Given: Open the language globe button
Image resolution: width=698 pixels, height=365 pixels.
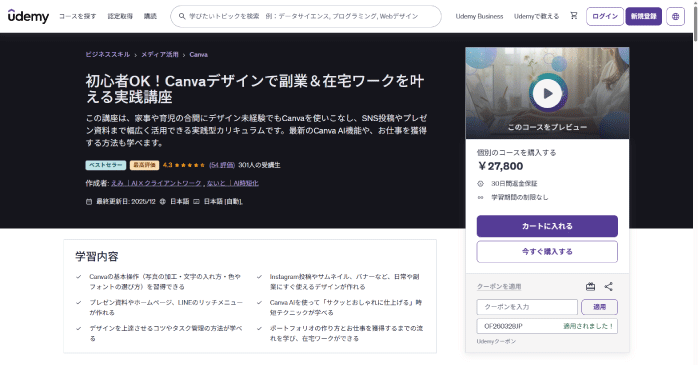Looking at the screenshot, I should pos(675,16).
